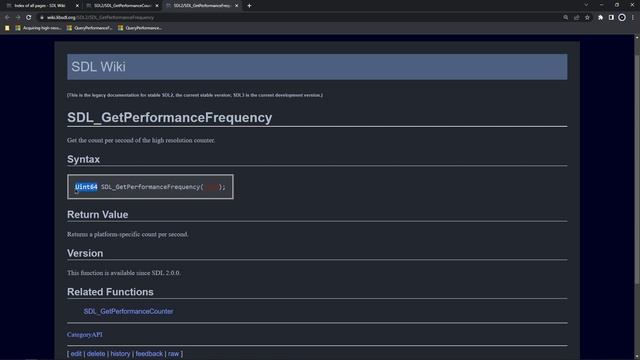Screen dimensions: 640x360
Task: Open the 'QueryPerformanceF...' bookmark
Action: (x=89, y=28)
